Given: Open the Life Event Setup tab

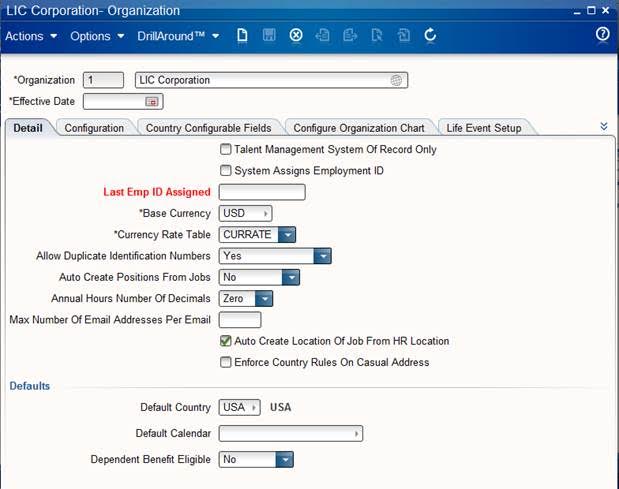Looking at the screenshot, I should click(484, 128).
